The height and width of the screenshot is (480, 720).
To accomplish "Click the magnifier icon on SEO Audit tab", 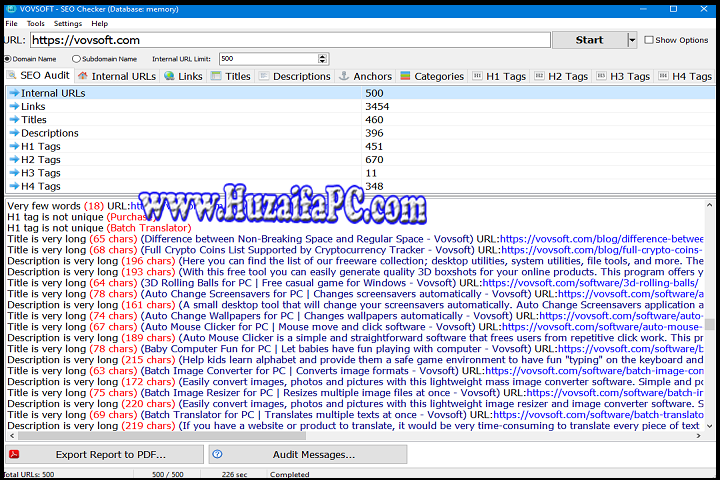I will click(13, 76).
